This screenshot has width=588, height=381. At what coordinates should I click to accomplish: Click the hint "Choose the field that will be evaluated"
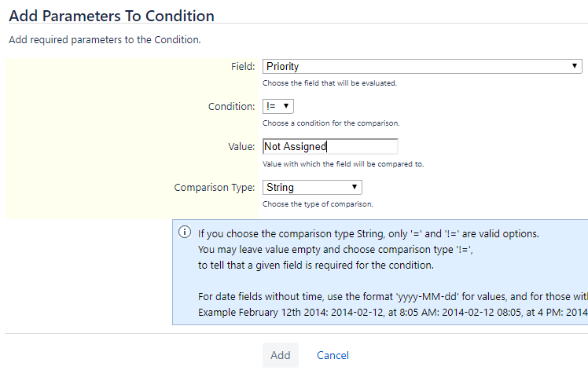click(x=329, y=82)
